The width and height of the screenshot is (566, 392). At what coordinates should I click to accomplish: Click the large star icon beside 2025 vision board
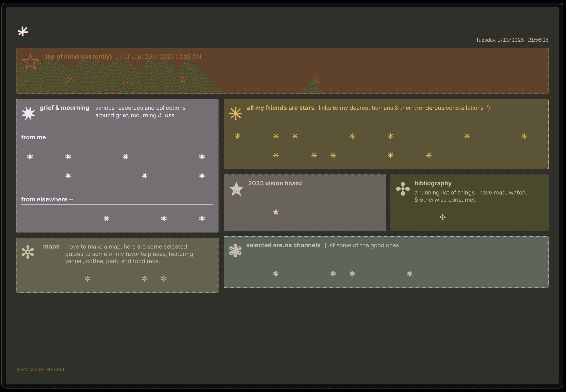pyautogui.click(x=236, y=189)
